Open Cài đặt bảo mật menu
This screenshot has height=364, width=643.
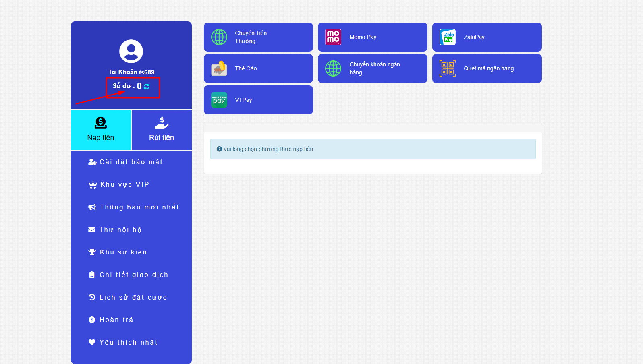131,162
